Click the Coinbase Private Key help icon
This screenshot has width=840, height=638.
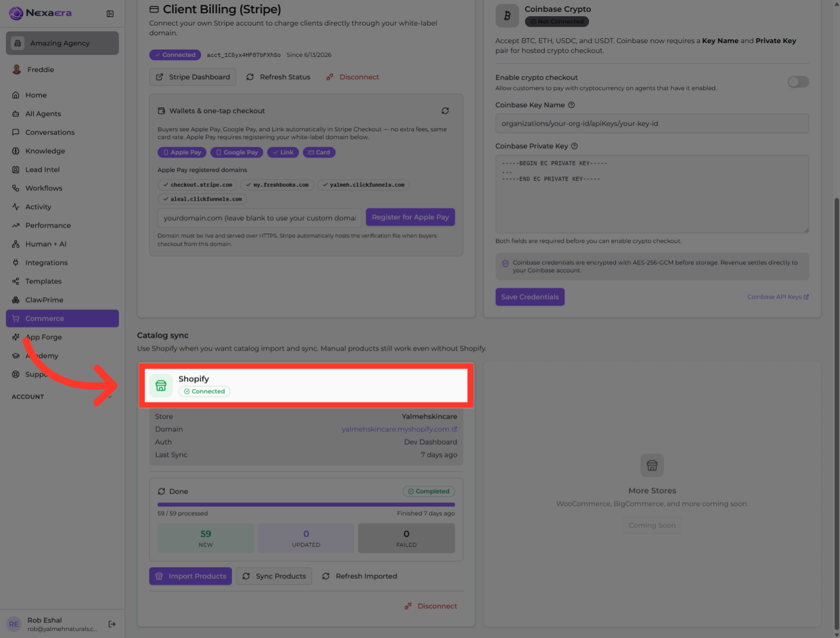click(575, 146)
